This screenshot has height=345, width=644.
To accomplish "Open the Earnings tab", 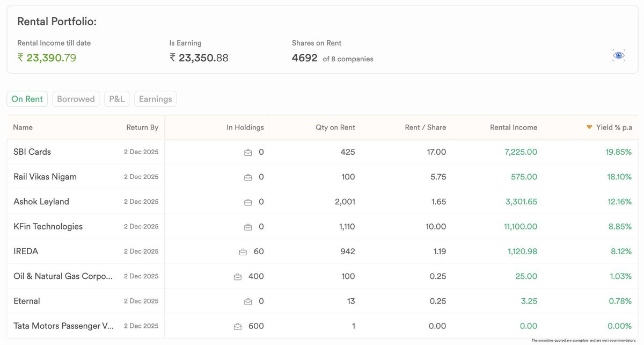I will point(155,99).
